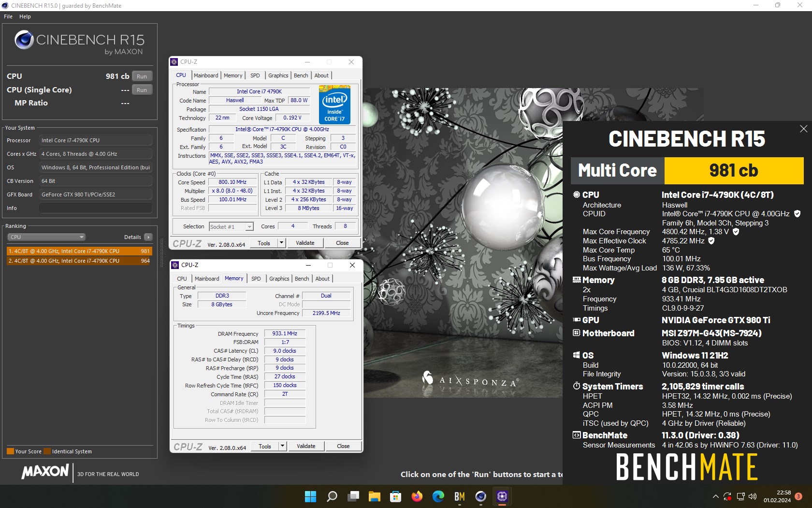Show hidden system tray icons
The image size is (812, 508).
(716, 496)
